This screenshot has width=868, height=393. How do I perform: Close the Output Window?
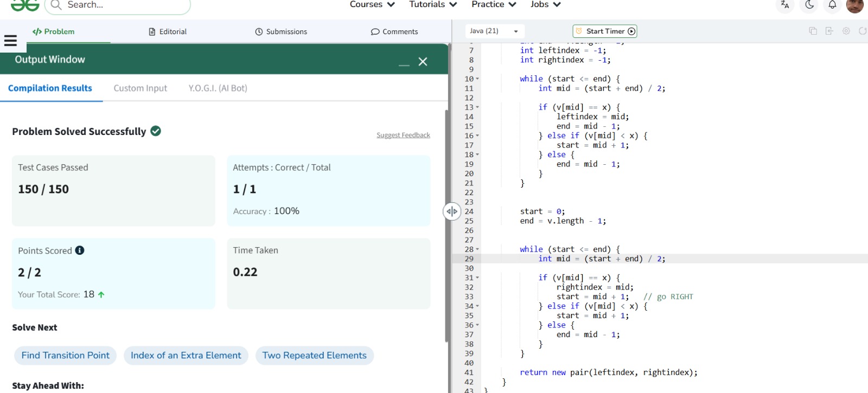point(423,62)
